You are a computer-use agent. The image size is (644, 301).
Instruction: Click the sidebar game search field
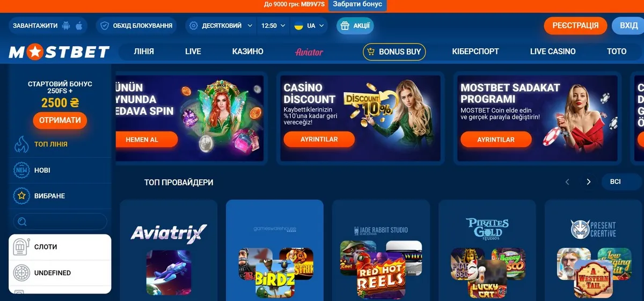pos(60,222)
